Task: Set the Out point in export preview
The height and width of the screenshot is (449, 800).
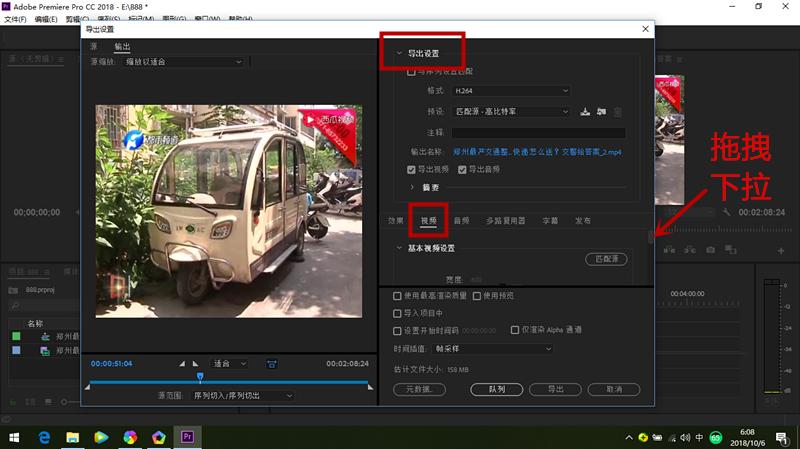Action: pos(195,364)
